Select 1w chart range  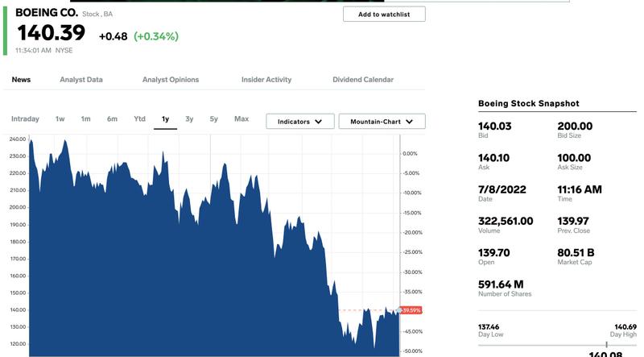(60, 118)
